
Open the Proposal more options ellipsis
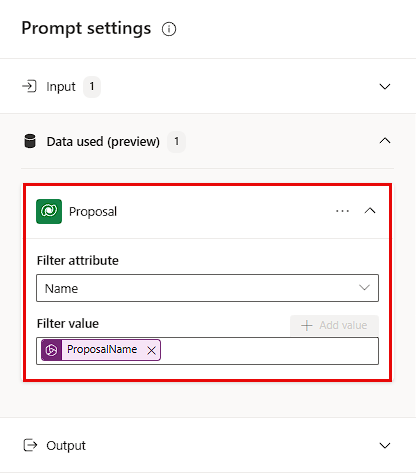[x=342, y=211]
